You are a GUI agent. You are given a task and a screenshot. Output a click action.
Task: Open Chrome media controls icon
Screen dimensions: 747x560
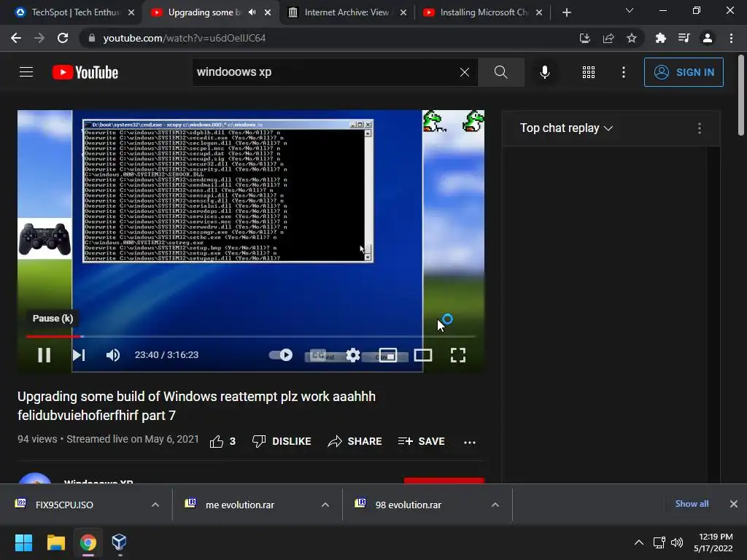[684, 38]
